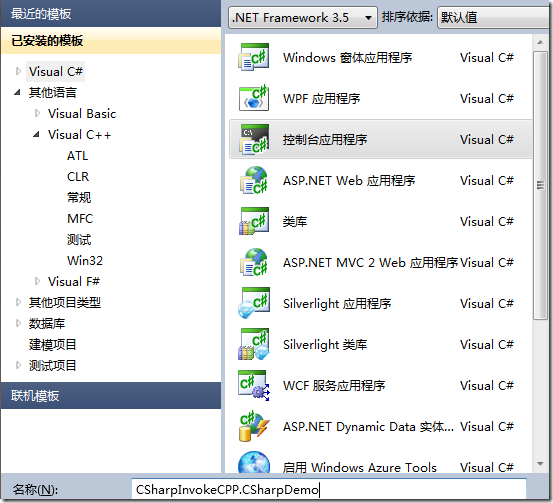Collapse the 其他语言 tree node
This screenshot has width=553, height=503.
[x=17, y=92]
